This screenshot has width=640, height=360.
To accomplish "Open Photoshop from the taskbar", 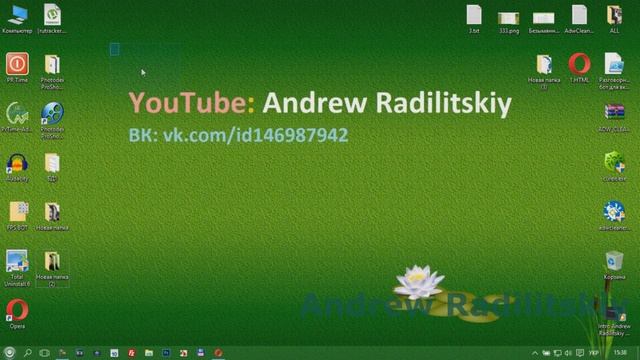I will 166,353.
